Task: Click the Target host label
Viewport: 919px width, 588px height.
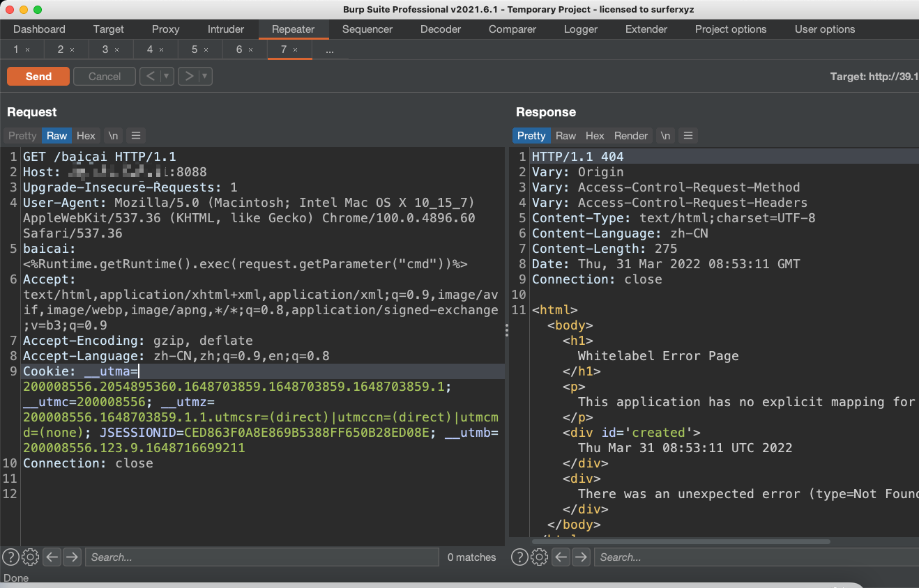Action: point(874,77)
